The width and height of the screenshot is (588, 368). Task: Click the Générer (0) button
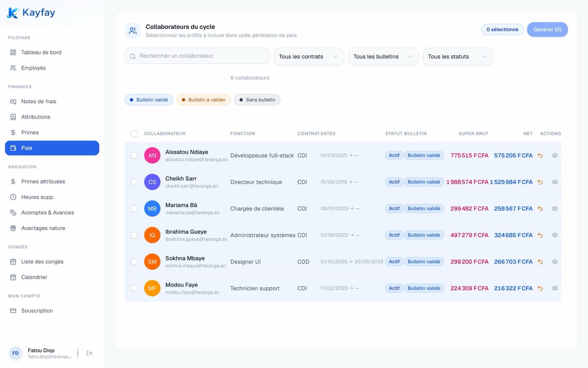547,29
